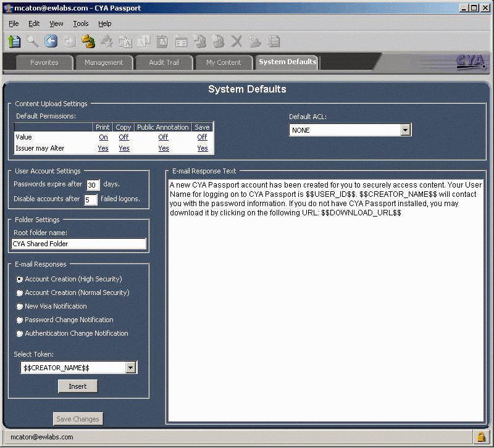Open the Help menu
This screenshot has width=494, height=448.
(104, 23)
